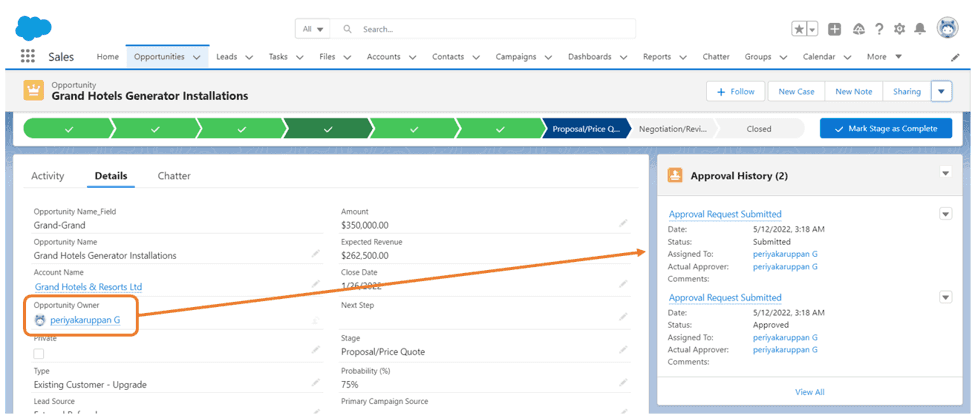Open the global actions plus icon

click(x=834, y=29)
